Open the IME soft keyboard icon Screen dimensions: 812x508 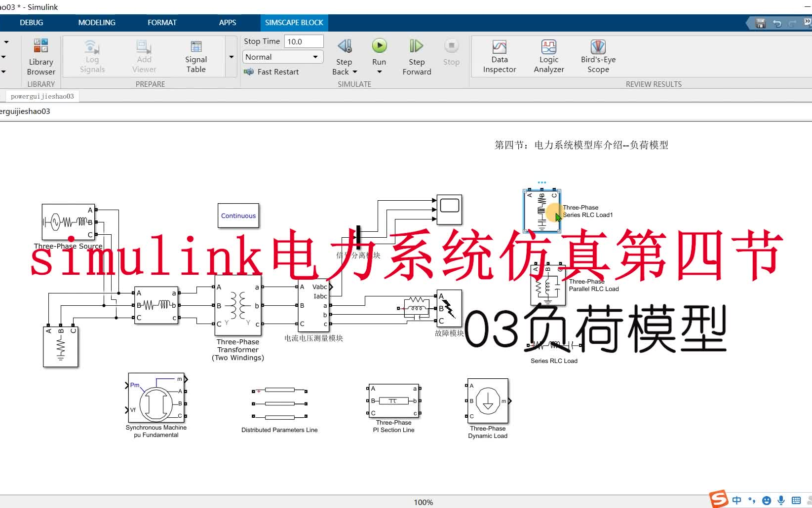[796, 500]
